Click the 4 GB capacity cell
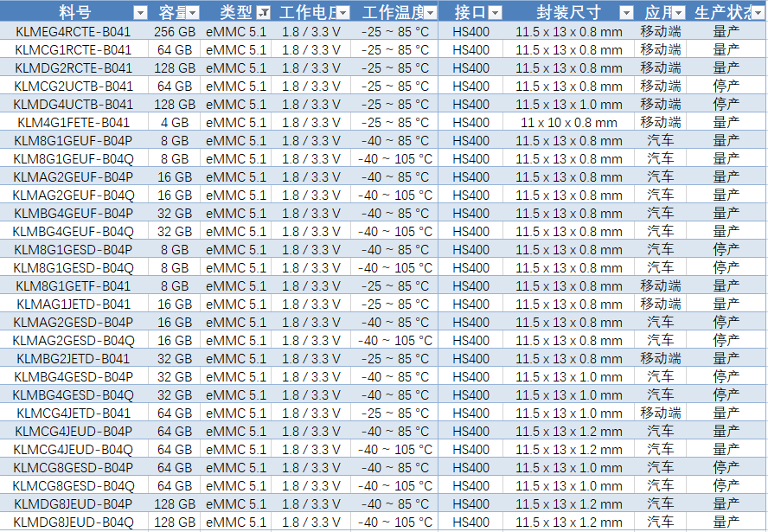The height and width of the screenshot is (532, 768). [175, 123]
